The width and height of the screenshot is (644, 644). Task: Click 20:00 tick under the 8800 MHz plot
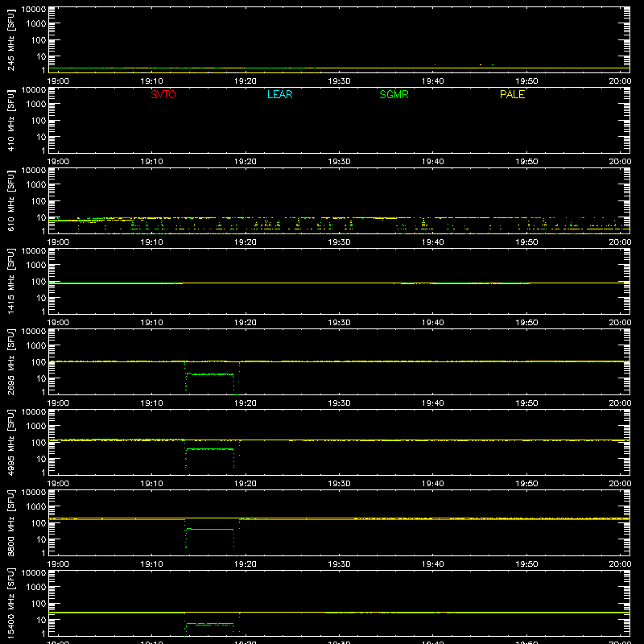click(620, 564)
